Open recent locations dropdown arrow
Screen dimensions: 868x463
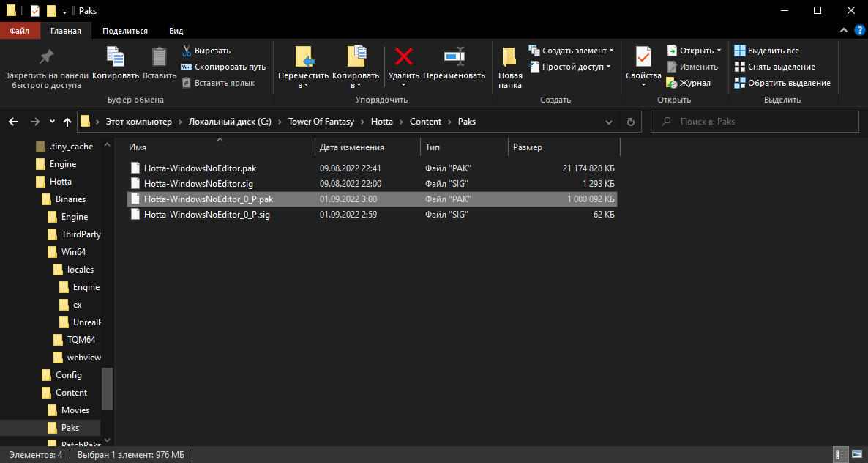click(x=52, y=122)
